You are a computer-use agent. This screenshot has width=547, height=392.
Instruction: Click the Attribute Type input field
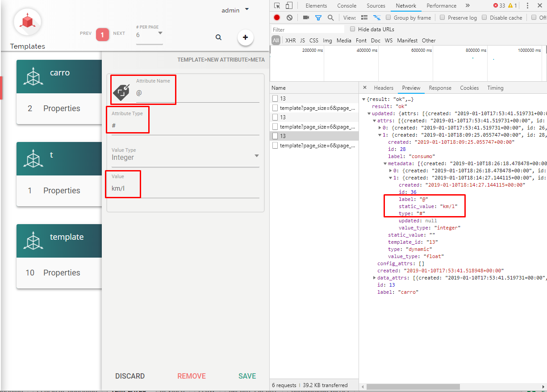click(185, 126)
